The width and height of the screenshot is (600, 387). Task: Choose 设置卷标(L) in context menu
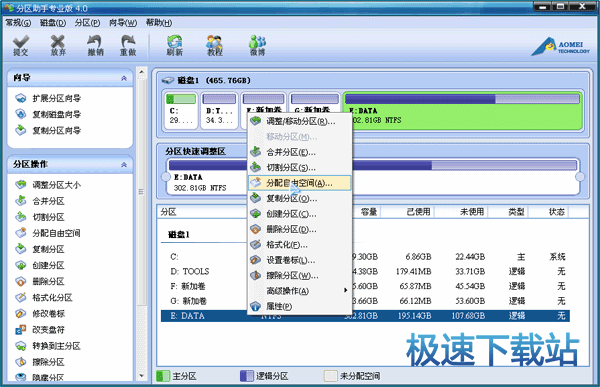(300, 260)
